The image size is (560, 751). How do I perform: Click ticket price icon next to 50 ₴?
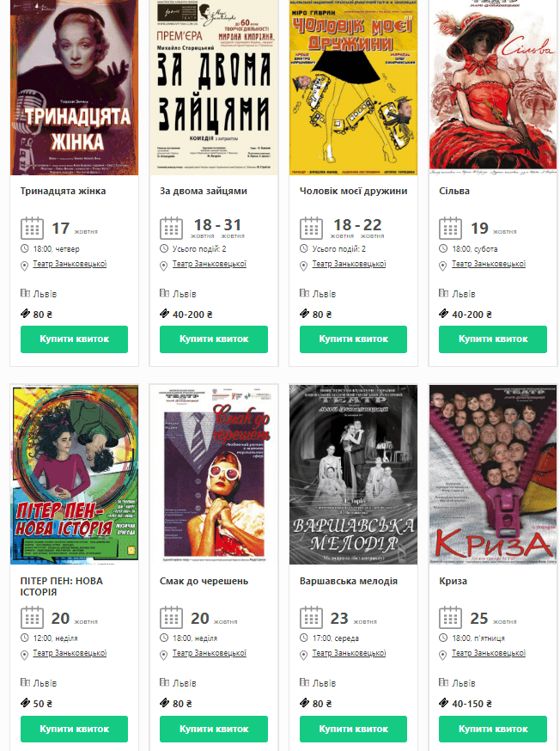click(x=25, y=703)
